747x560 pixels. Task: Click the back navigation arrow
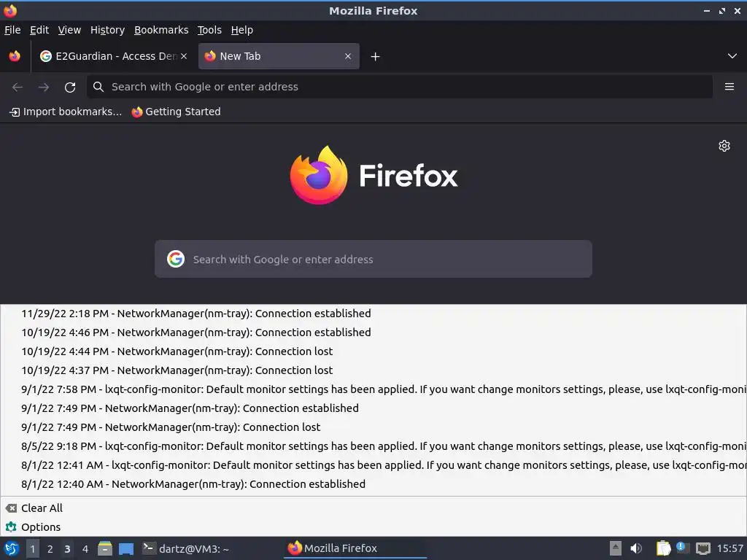[18, 87]
